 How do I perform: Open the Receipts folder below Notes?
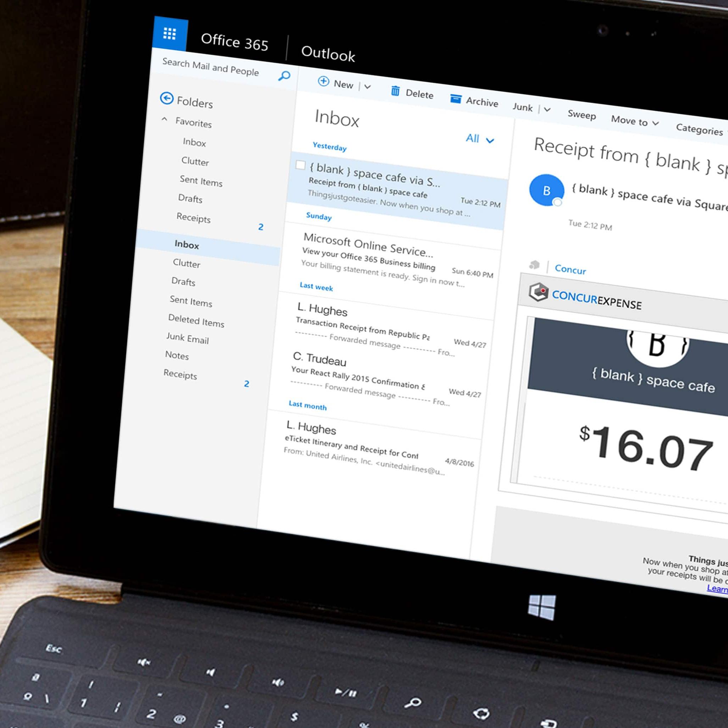tap(180, 375)
